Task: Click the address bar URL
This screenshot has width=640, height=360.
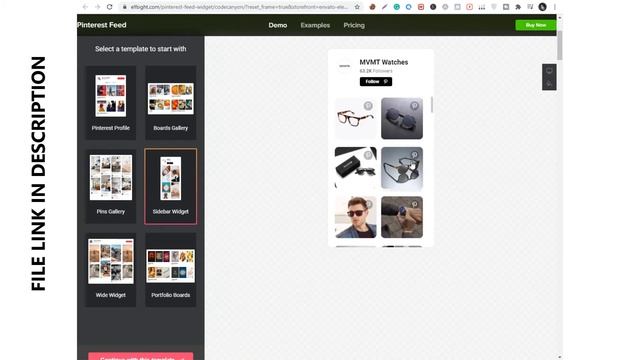Action: coord(239,7)
